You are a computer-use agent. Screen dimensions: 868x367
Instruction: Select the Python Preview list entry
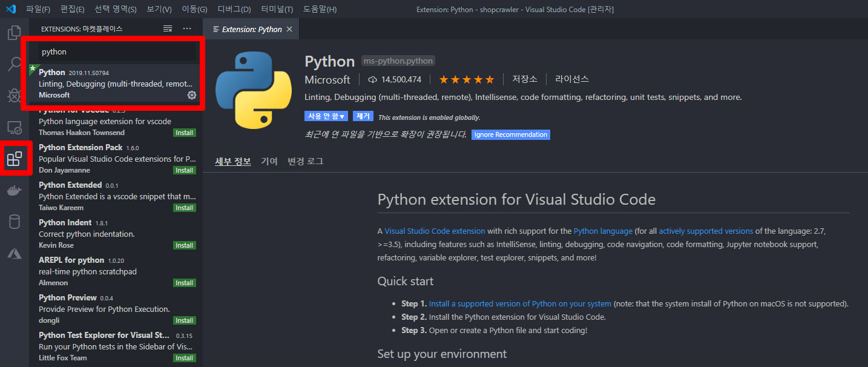[114, 309]
